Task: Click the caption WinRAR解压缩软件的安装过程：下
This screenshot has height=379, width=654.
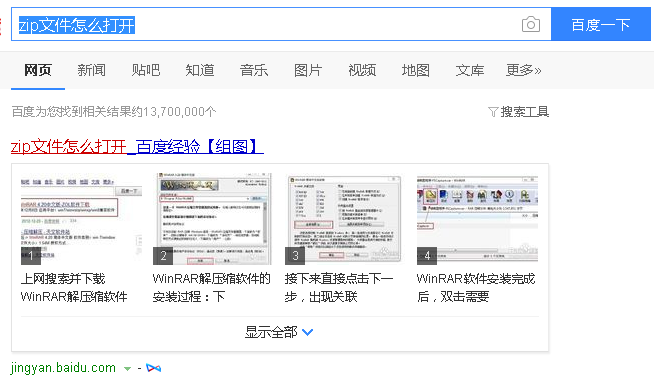Action: (212, 287)
